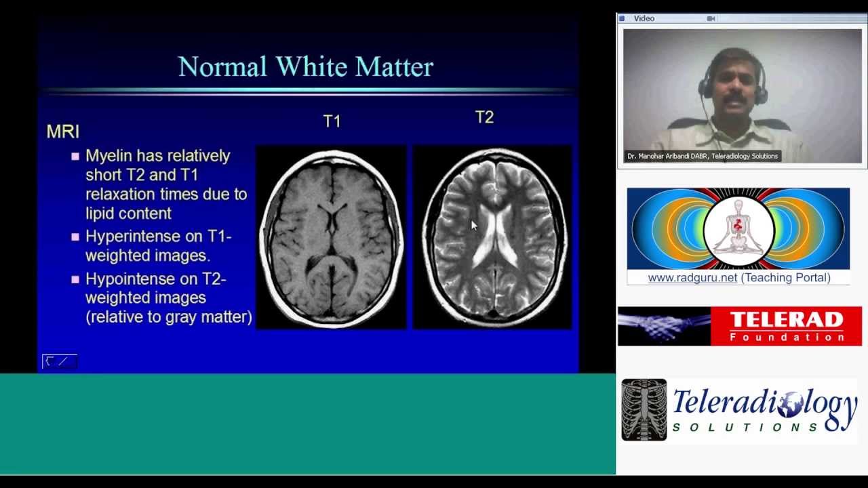Click the 'Normal White Matter' slide title
The image size is (868, 488).
305,66
